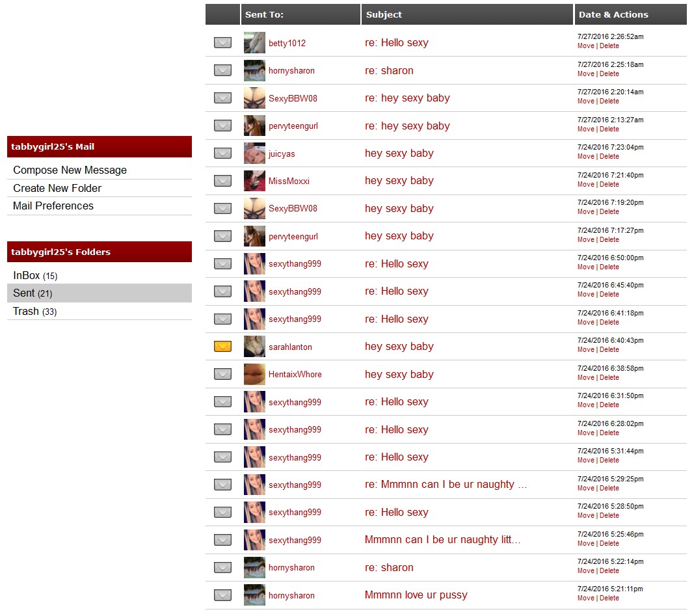Click Move for the betty1012 message
This screenshot has height=616, width=694.
585,46
